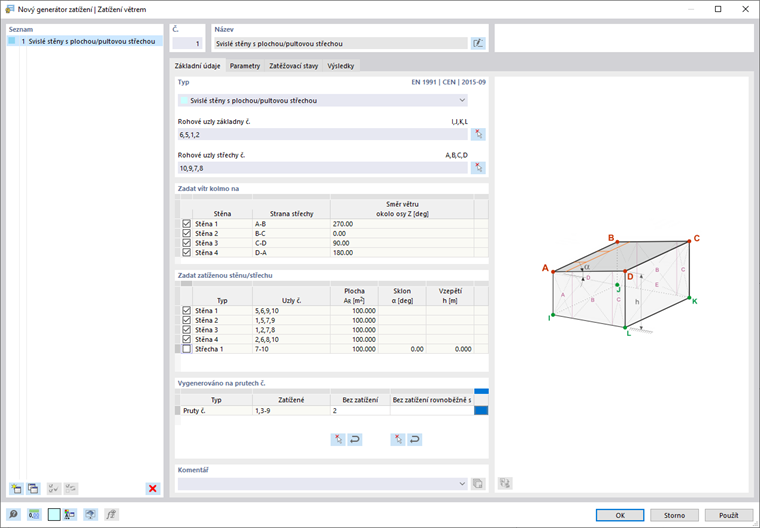The image size is (760, 528).
Task: Open the color and display properties icon
Action: (x=70, y=514)
